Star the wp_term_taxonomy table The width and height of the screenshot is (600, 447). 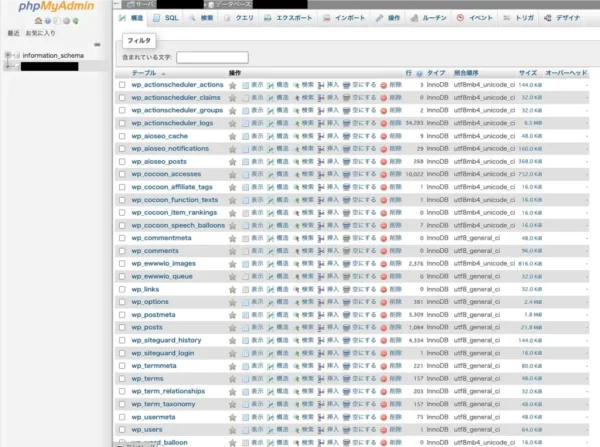232,405
